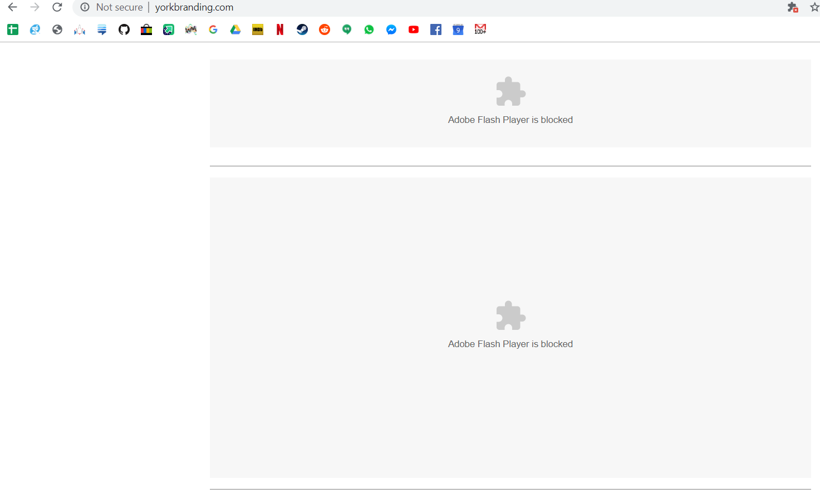Image resolution: width=820 pixels, height=504 pixels.
Task: Open the rocket ship bookmark
Action: (80, 29)
